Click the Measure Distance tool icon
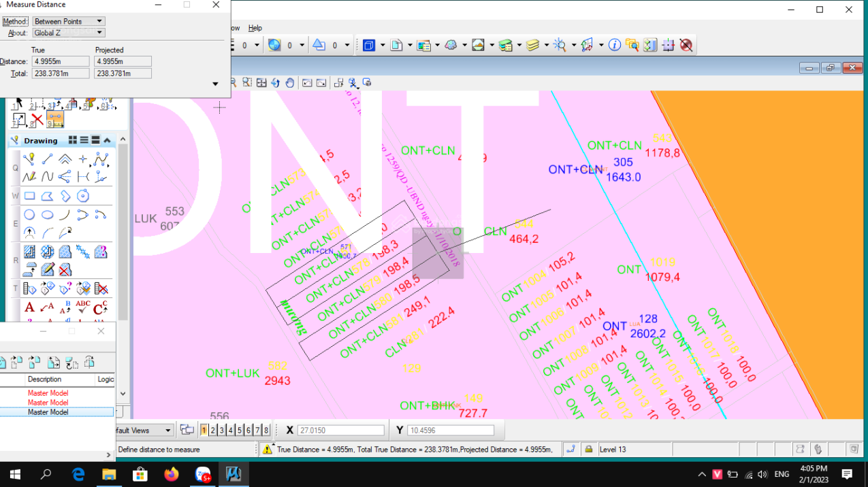The width and height of the screenshot is (868, 487). (x=55, y=120)
